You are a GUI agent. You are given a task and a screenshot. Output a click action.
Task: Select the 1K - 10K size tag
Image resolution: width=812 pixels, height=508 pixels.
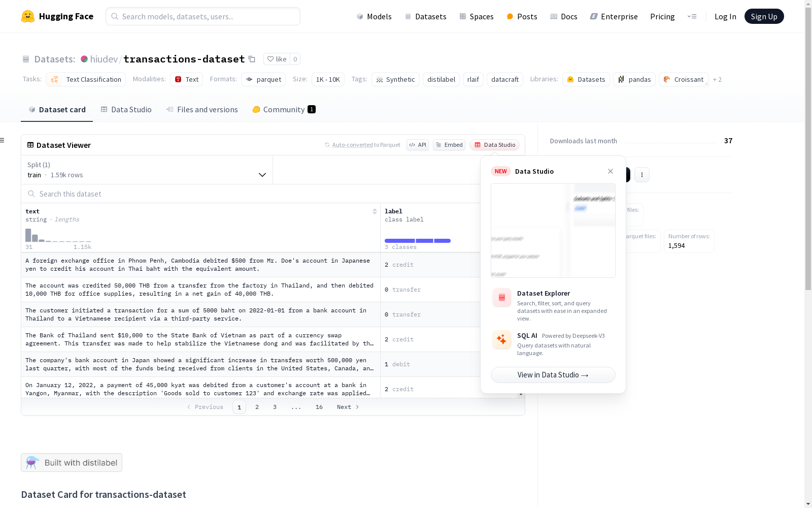(x=328, y=79)
